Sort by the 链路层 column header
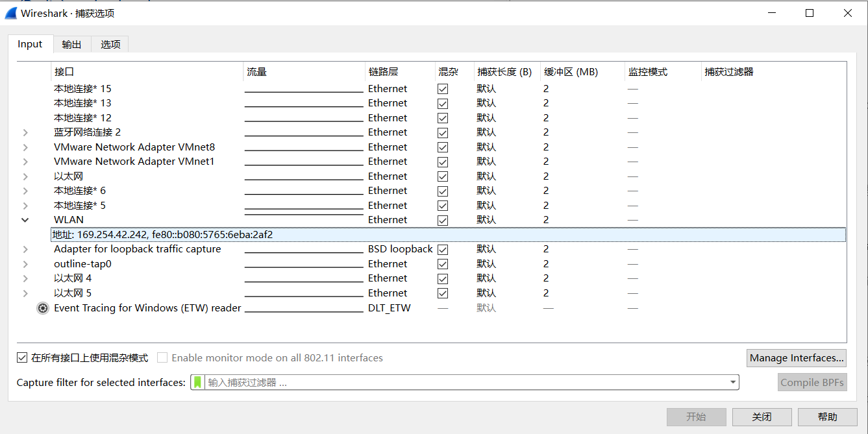 click(x=400, y=72)
